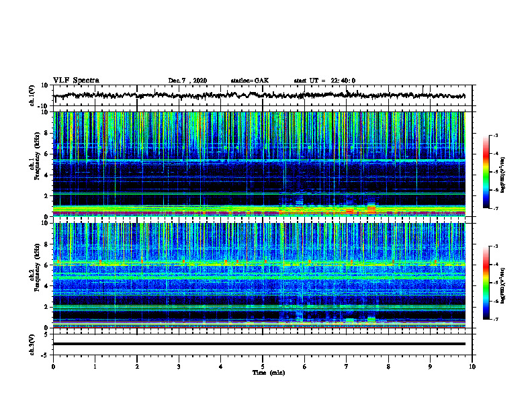The width and height of the screenshot is (532, 411).
Task: Click the "4" kHz tick on ch.2 frequency axis
Action: coord(47,286)
